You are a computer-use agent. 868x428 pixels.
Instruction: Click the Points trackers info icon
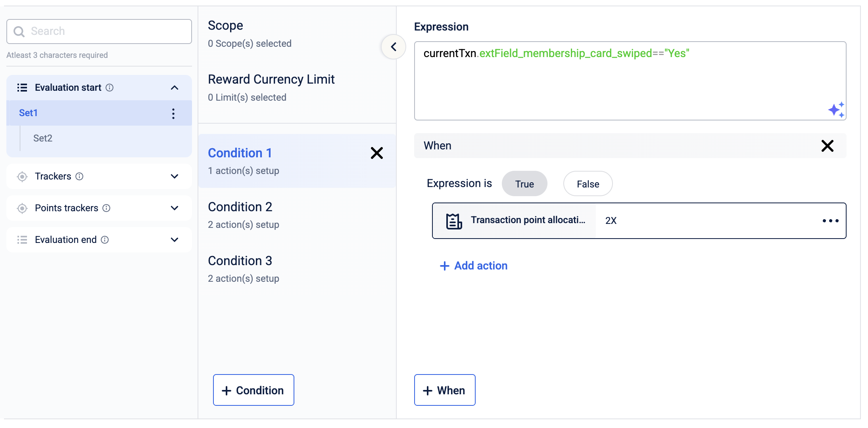(106, 208)
